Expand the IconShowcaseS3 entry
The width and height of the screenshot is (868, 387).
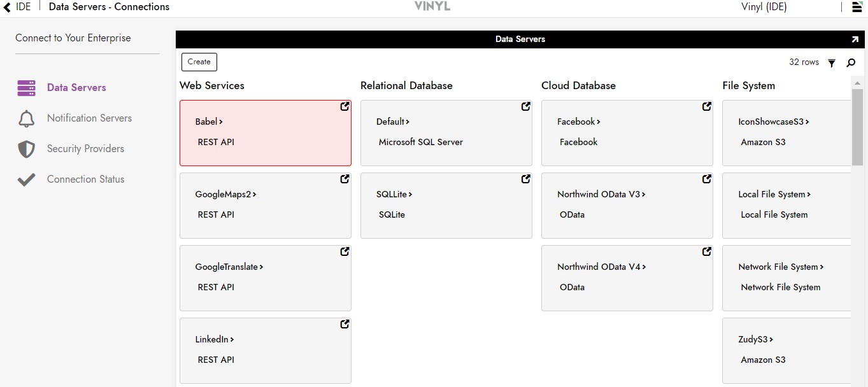point(773,122)
